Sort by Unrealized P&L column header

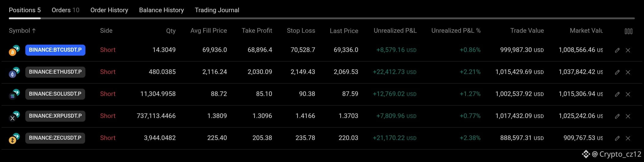(395, 31)
